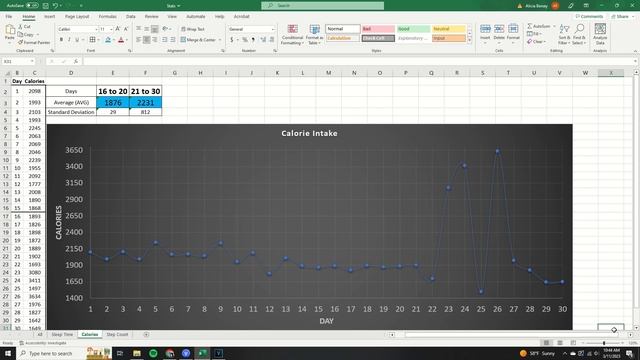Increase font size with the larger A
This screenshot has width=640, height=360.
click(118, 29)
